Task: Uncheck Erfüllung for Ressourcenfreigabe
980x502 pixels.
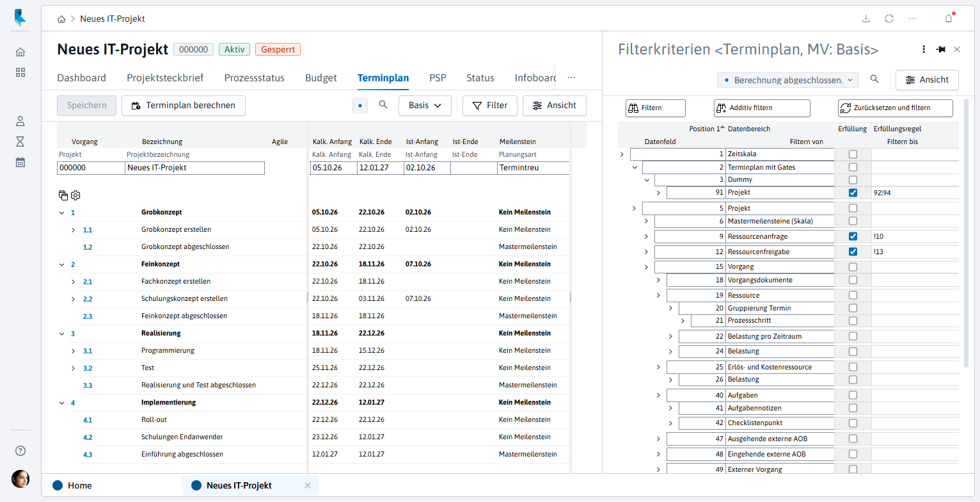Action: [x=853, y=252]
